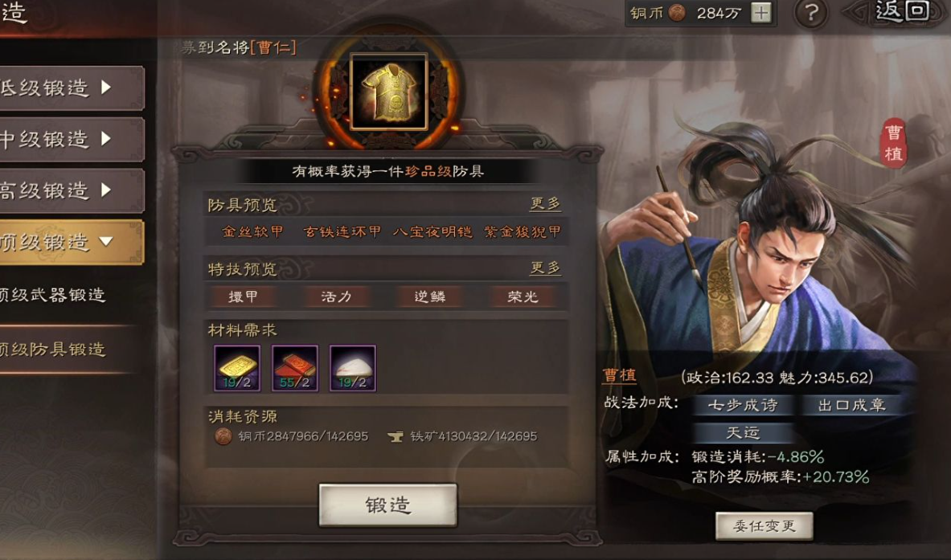The width and height of the screenshot is (951, 560).
Task: Click the 锻造 forge button
Action: tap(388, 505)
